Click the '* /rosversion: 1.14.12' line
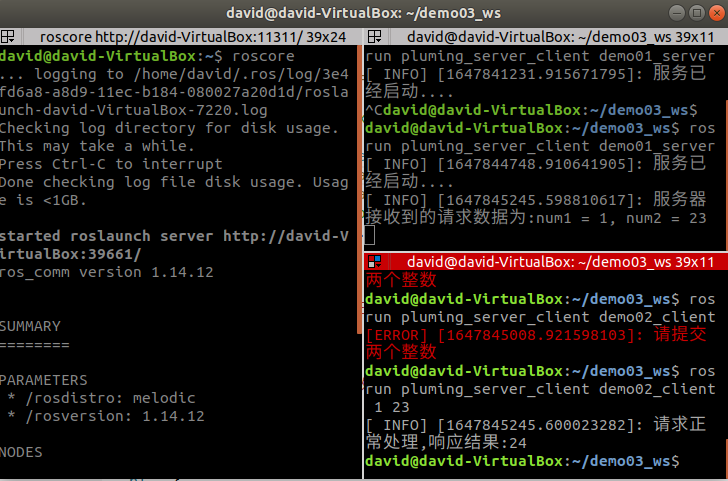 (x=106, y=416)
